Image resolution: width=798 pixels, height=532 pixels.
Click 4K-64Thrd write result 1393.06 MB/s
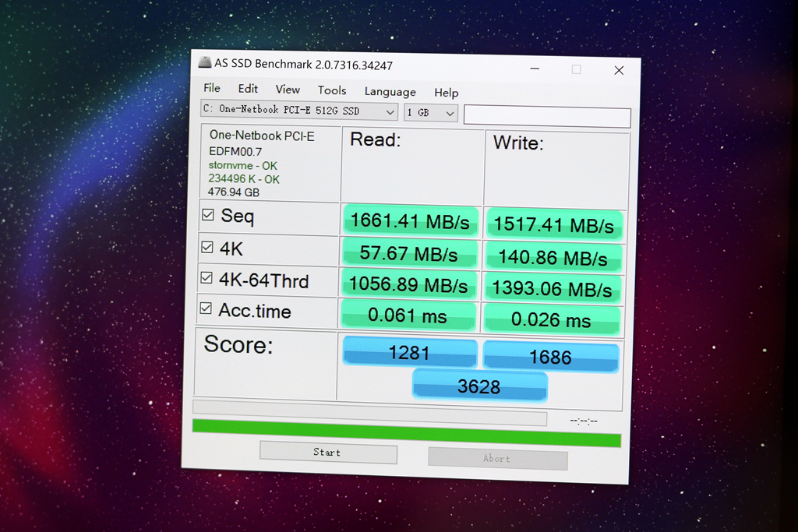tap(553, 289)
